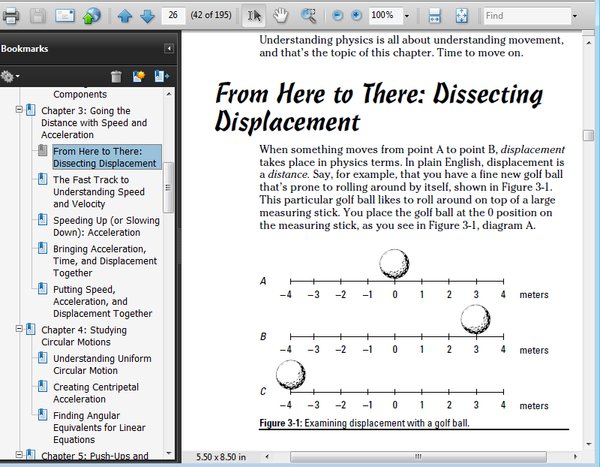The height and width of the screenshot is (467, 600).
Task: Activate the Select text cursor tool
Action: tap(254, 16)
